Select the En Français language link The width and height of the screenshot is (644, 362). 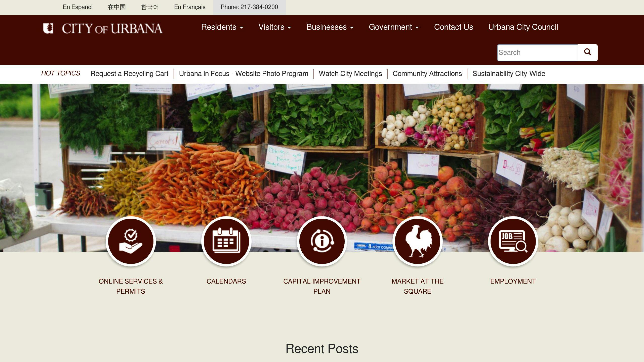pyautogui.click(x=190, y=7)
